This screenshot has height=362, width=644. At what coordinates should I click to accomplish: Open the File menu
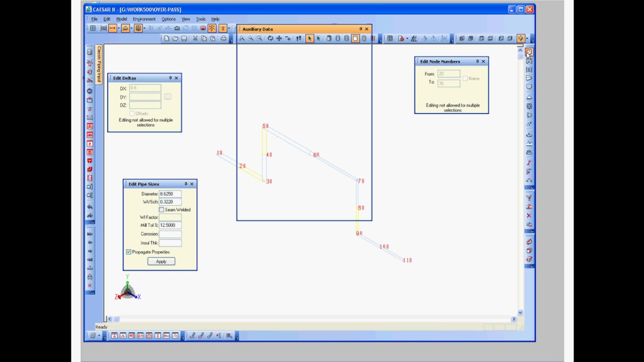pos(94,19)
